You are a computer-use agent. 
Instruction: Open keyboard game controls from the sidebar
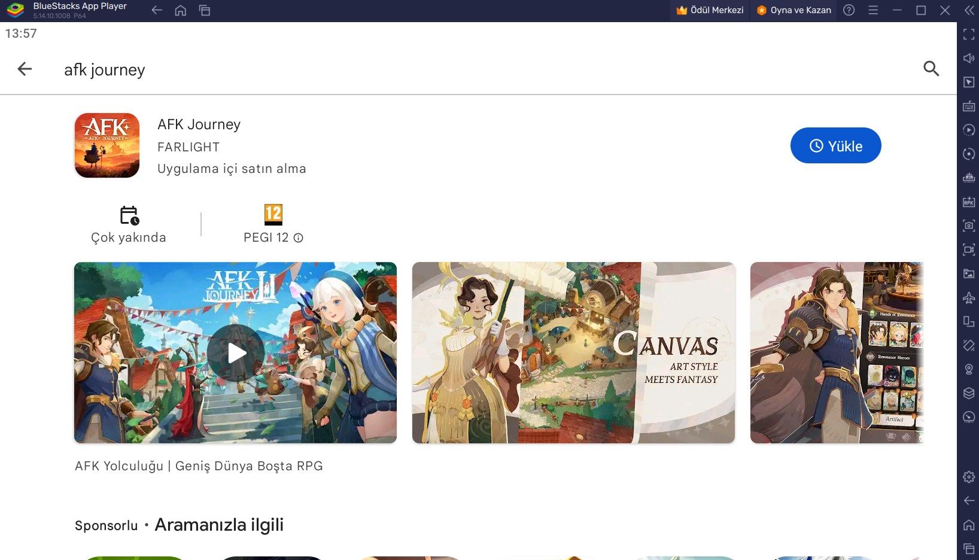tap(968, 106)
